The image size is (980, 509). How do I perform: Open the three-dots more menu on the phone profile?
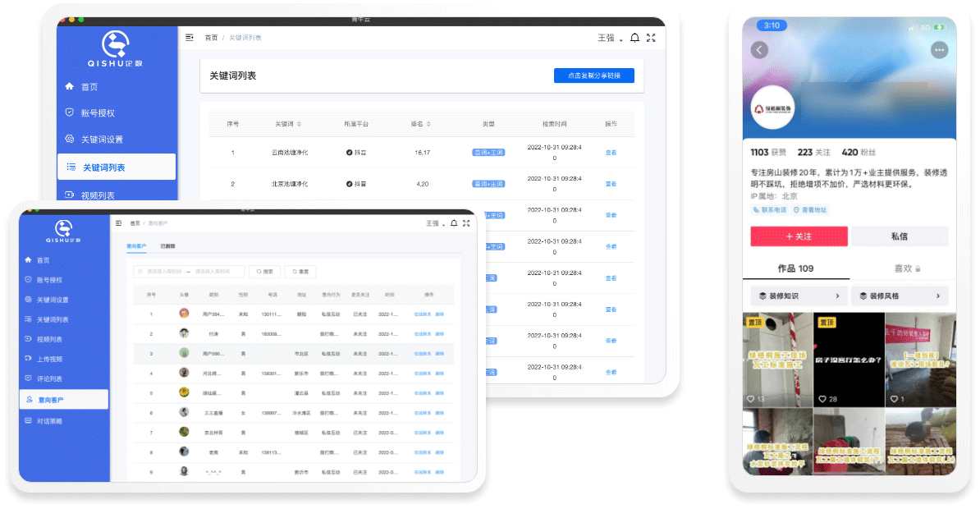pyautogui.click(x=939, y=50)
